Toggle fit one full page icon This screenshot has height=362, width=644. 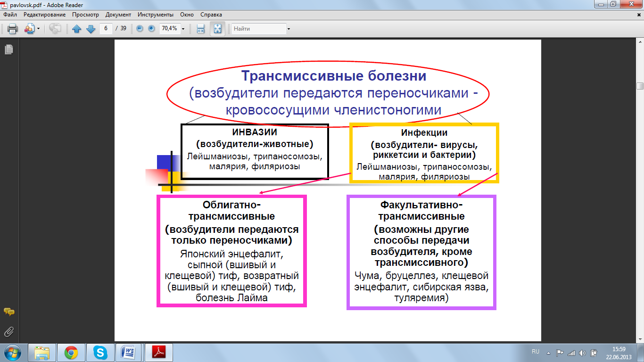(x=217, y=29)
